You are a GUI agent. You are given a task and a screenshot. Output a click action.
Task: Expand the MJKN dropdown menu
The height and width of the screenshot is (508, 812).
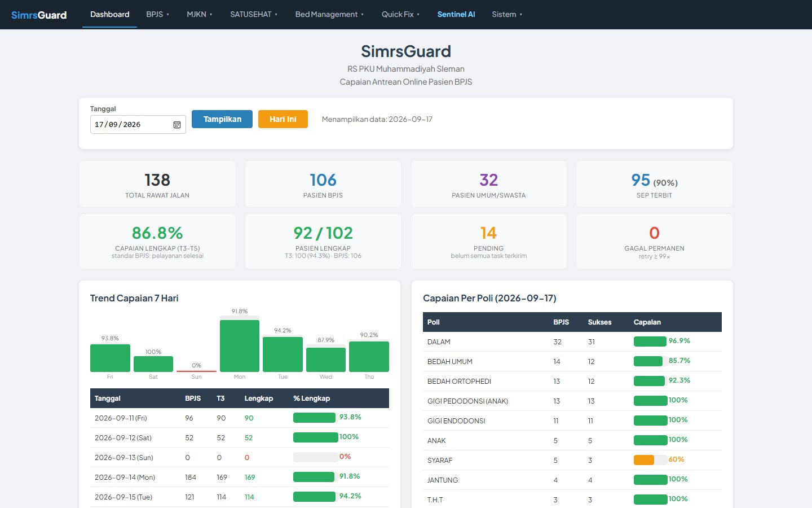pos(200,14)
